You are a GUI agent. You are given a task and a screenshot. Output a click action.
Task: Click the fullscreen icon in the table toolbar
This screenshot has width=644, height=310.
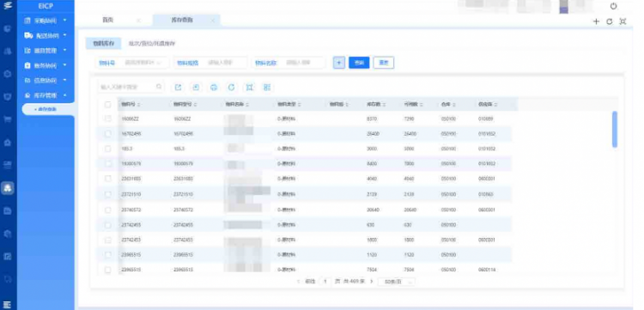249,87
